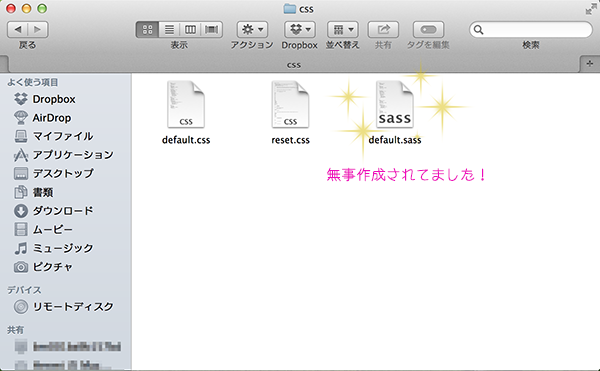Click the css folder icon in title bar
The width and height of the screenshot is (600, 371).
(x=290, y=8)
